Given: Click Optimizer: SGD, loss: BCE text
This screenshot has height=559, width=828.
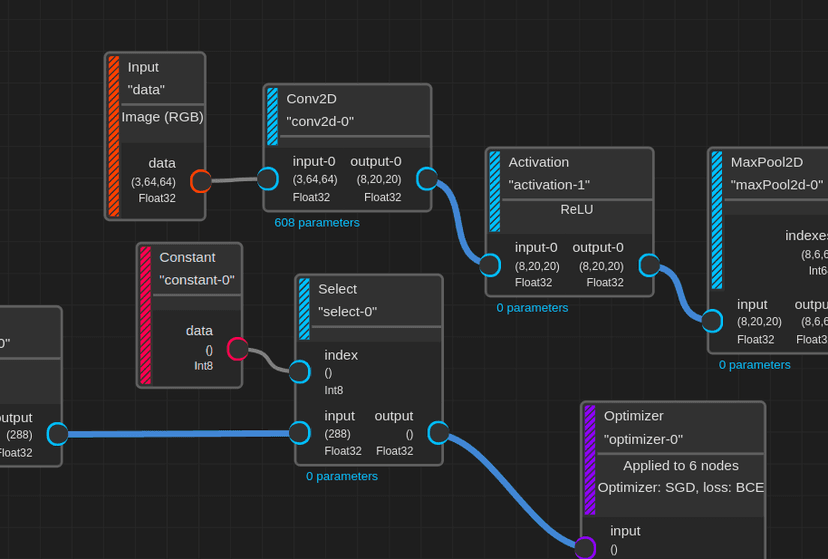Looking at the screenshot, I should point(681,487).
